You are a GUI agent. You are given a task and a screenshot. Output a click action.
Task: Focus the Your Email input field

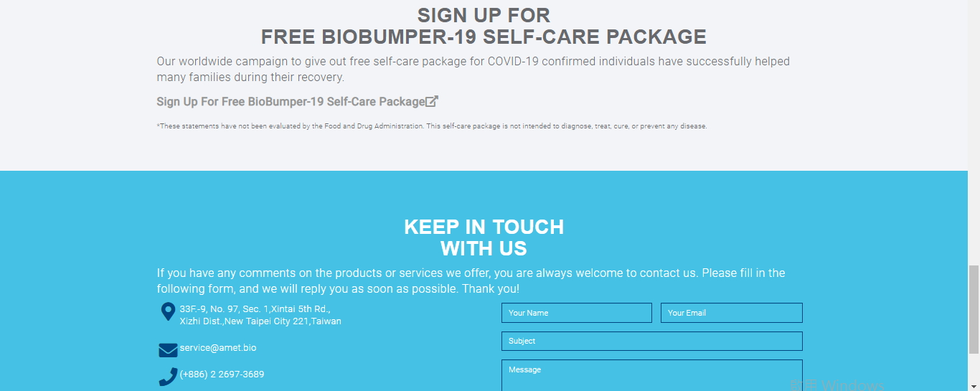[x=731, y=313]
